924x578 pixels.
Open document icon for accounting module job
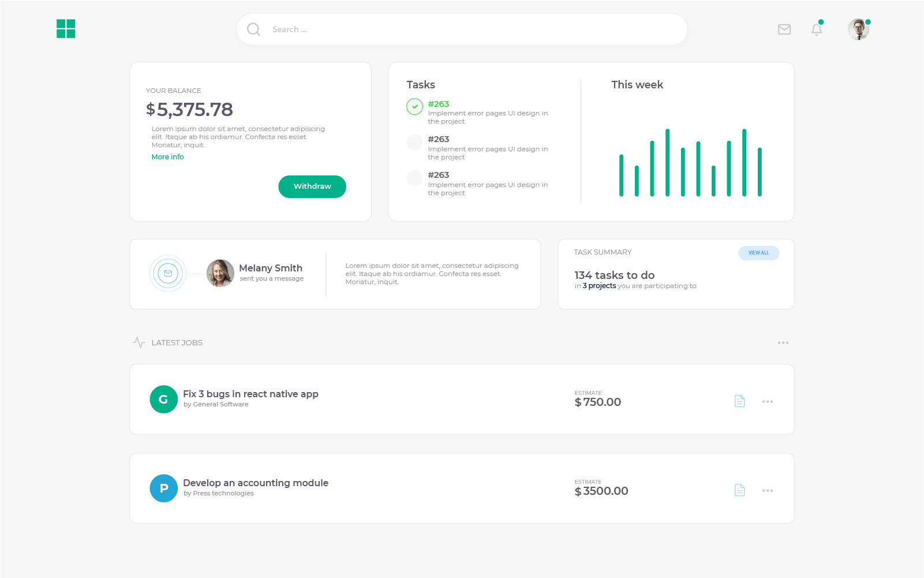[x=739, y=490]
